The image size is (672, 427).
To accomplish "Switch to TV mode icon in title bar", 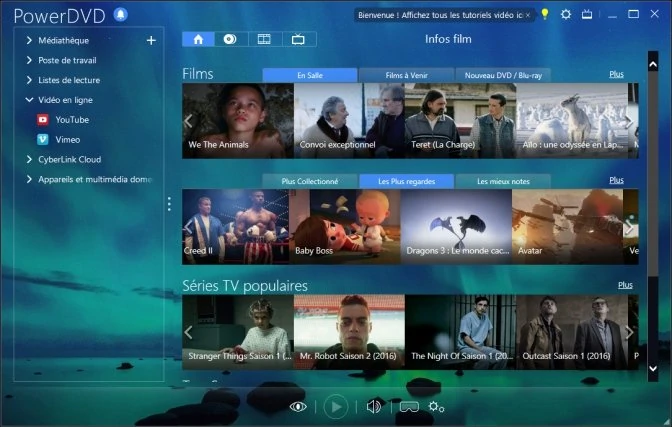I will click(x=587, y=14).
